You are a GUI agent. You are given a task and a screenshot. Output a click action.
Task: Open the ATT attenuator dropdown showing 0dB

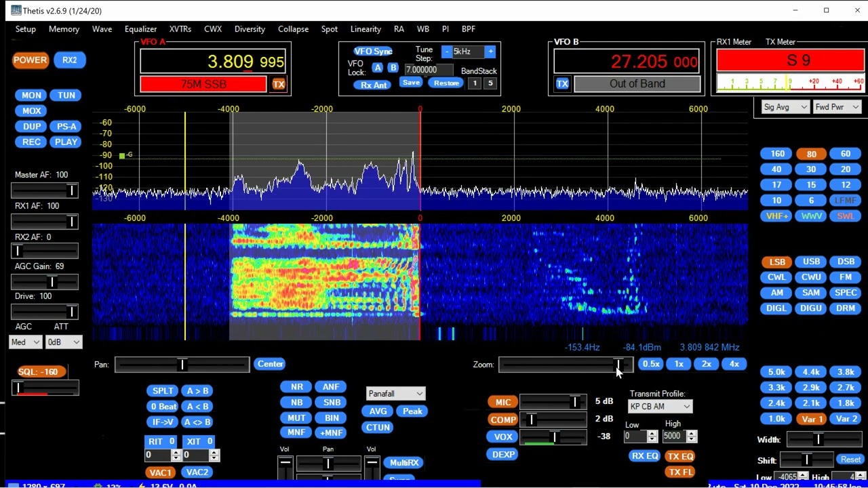tap(64, 342)
